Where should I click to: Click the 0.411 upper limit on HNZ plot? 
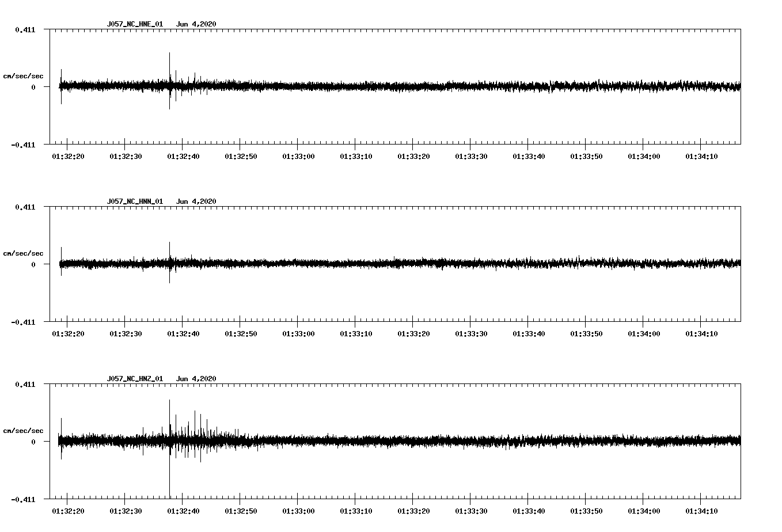pos(25,385)
